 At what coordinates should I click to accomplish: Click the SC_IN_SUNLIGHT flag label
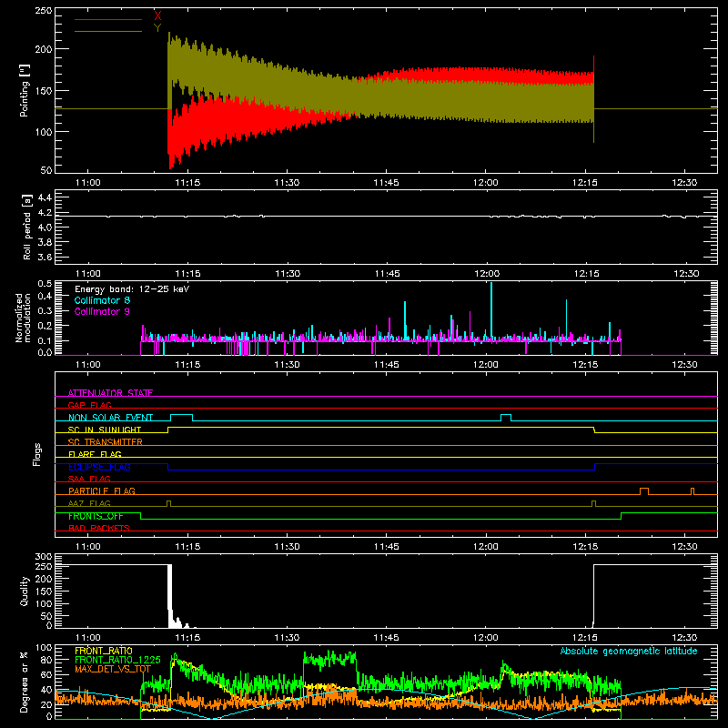[x=105, y=430]
